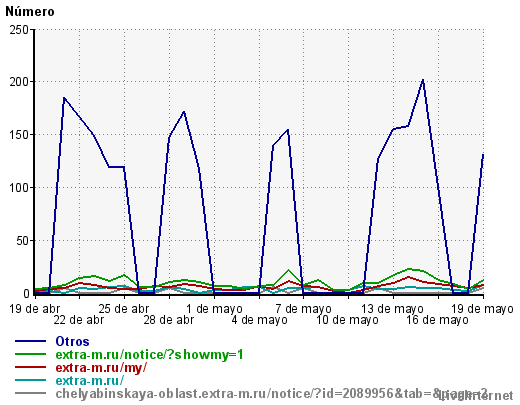Screen dimensions: 520x405
Task: Click the '250' y-axis label
Action: pos(19,30)
